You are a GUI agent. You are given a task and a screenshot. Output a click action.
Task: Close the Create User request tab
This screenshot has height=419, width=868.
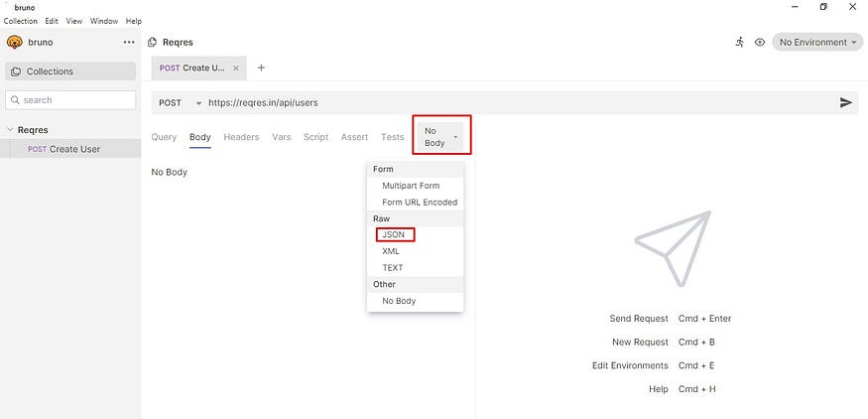[x=236, y=69]
